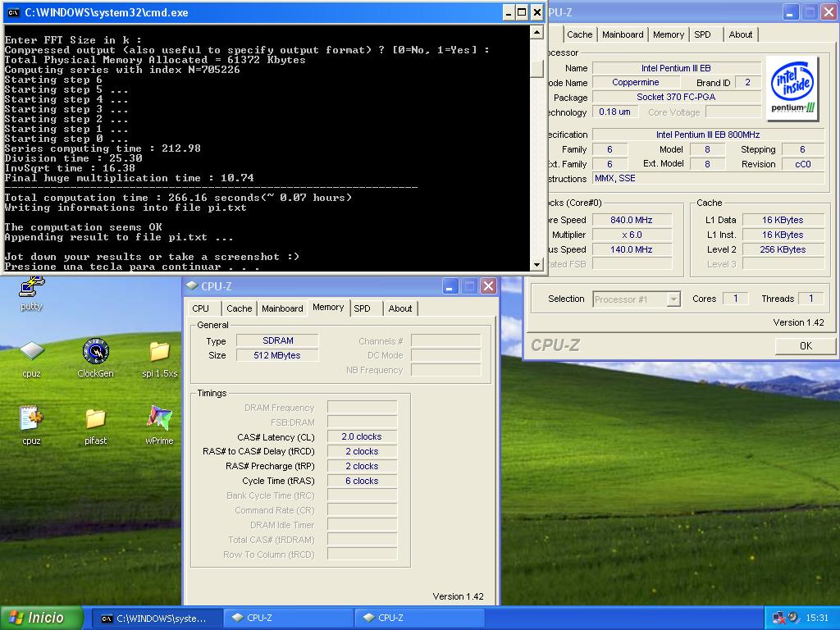Switch to first CPU-Z taskbar button

click(x=288, y=619)
